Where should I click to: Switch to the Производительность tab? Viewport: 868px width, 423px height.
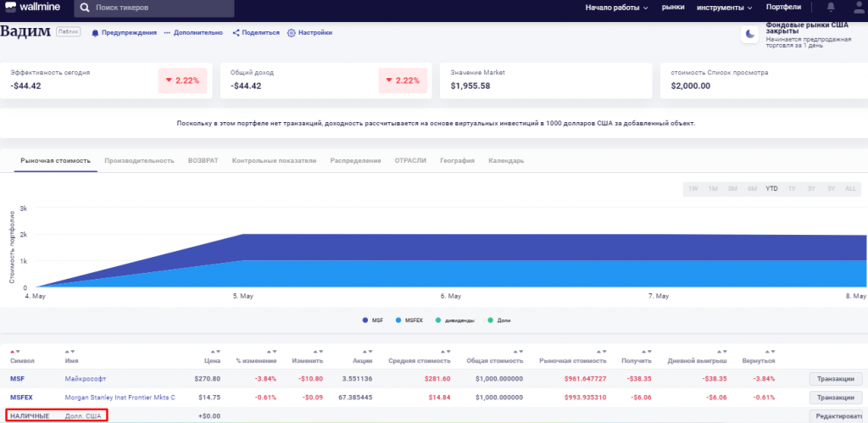coord(139,160)
